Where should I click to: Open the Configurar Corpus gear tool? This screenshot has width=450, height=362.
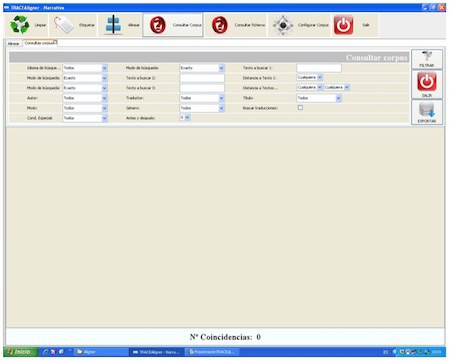coord(299,25)
